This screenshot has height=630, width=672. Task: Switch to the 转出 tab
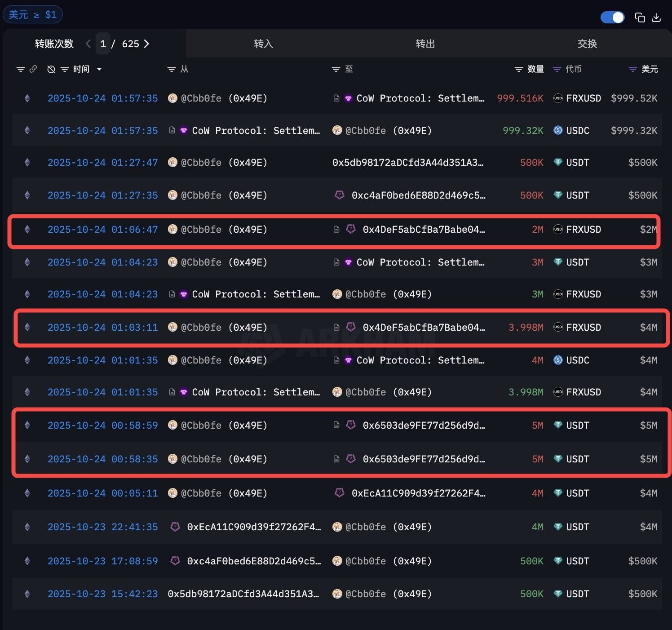pos(425,44)
